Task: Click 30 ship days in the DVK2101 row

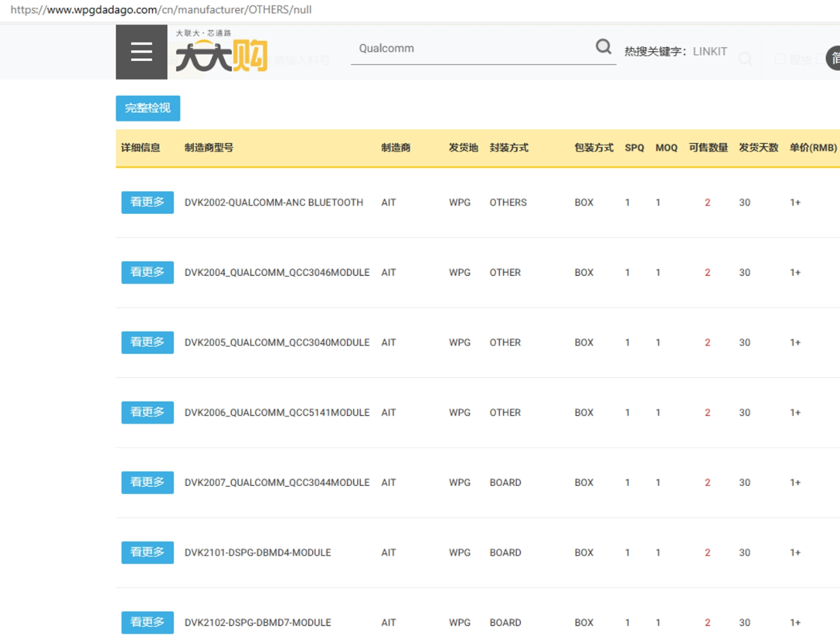Action: click(x=744, y=553)
